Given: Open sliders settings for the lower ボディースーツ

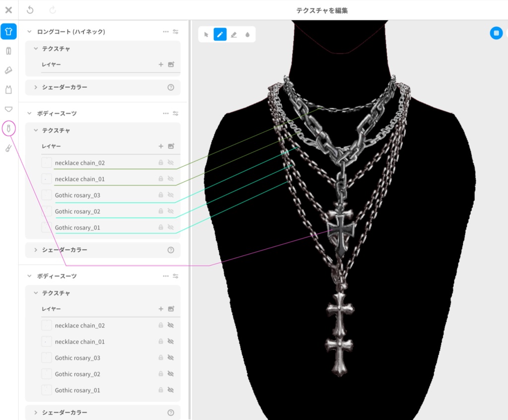Looking at the screenshot, I should coord(176,276).
